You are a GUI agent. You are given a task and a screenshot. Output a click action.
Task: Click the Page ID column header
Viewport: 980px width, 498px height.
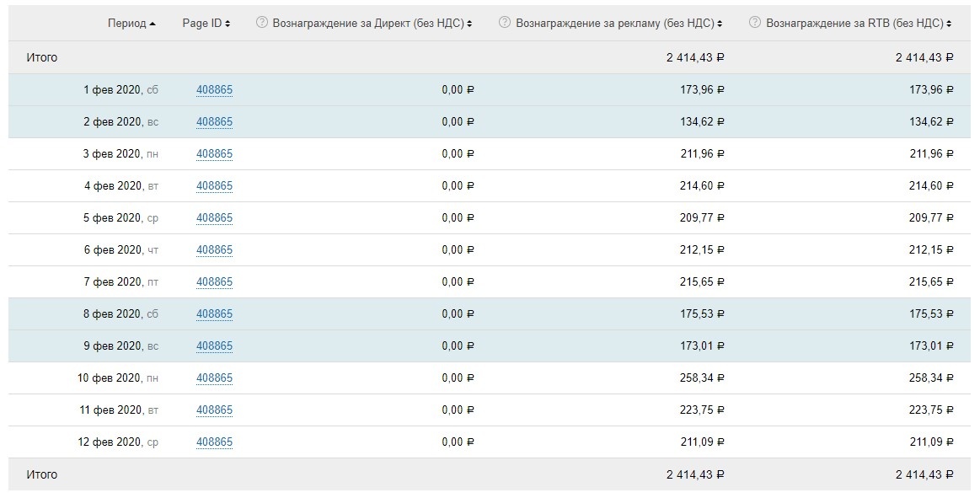click(201, 24)
